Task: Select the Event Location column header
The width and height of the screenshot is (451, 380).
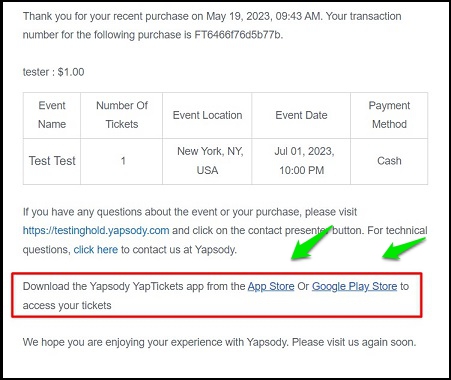Action: pos(207,115)
